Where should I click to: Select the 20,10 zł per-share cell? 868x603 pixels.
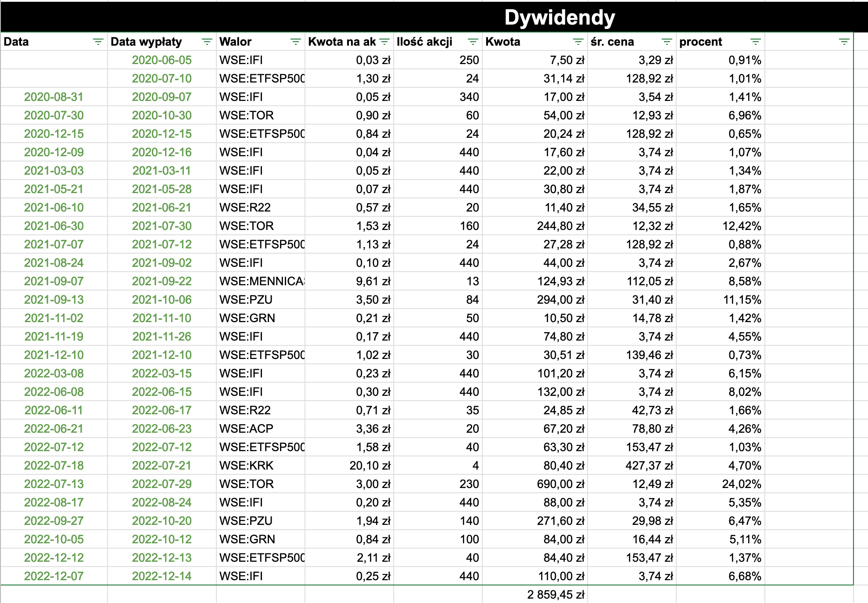pos(349,466)
